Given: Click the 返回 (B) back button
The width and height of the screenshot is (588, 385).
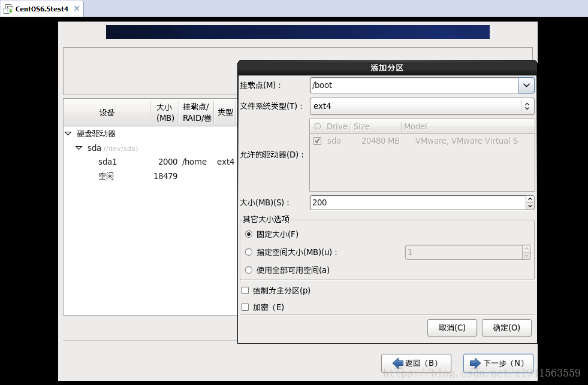Looking at the screenshot, I should point(416,363).
